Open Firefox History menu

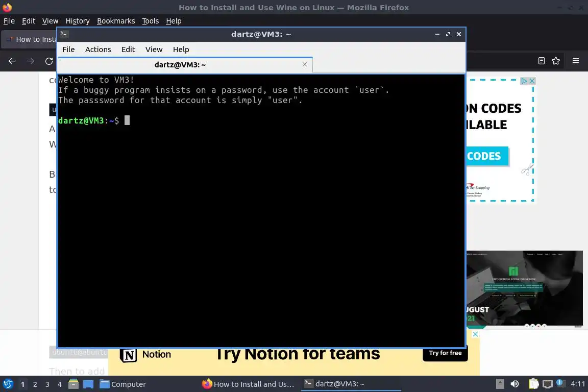tap(78, 21)
